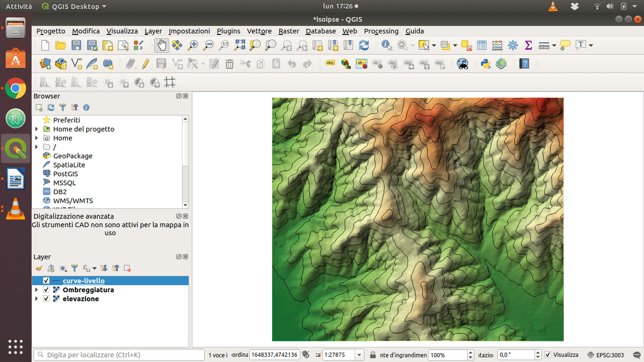The height and width of the screenshot is (362, 644).
Task: Expand the Home folder in Browser
Action: tap(37, 138)
